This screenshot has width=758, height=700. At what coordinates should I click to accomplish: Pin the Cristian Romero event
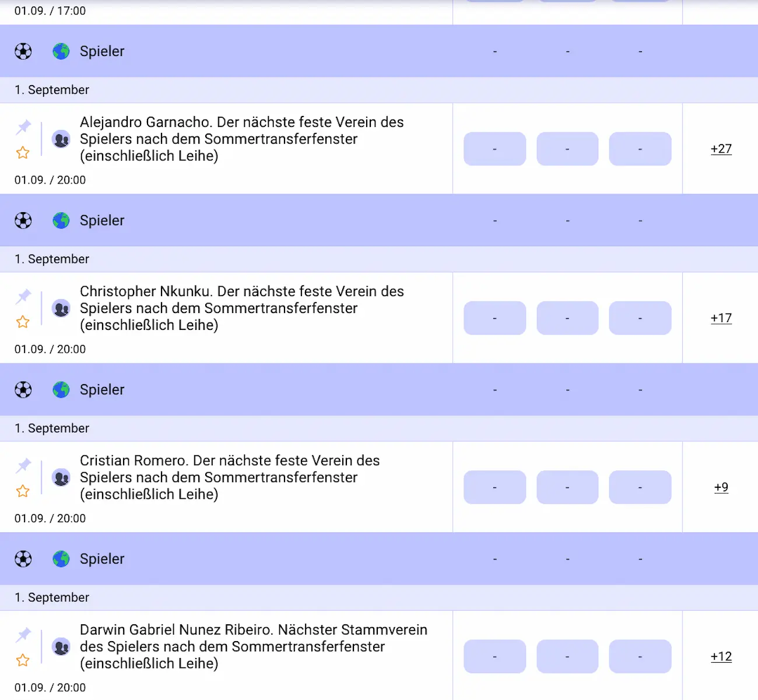pos(23,465)
